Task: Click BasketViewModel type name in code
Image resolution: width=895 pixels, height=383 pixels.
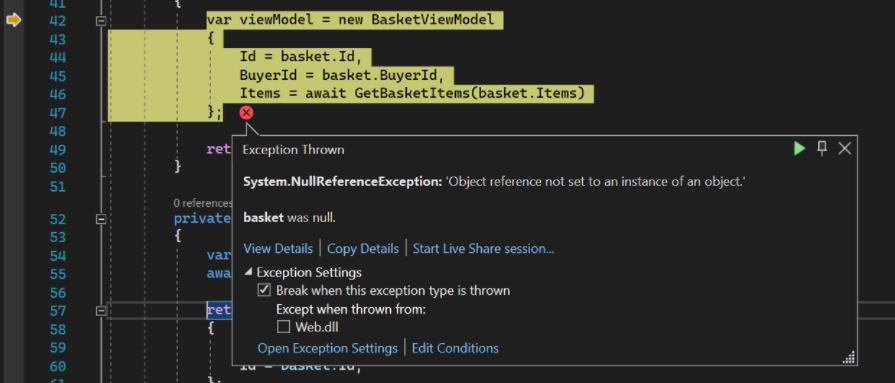Action: 433,21
